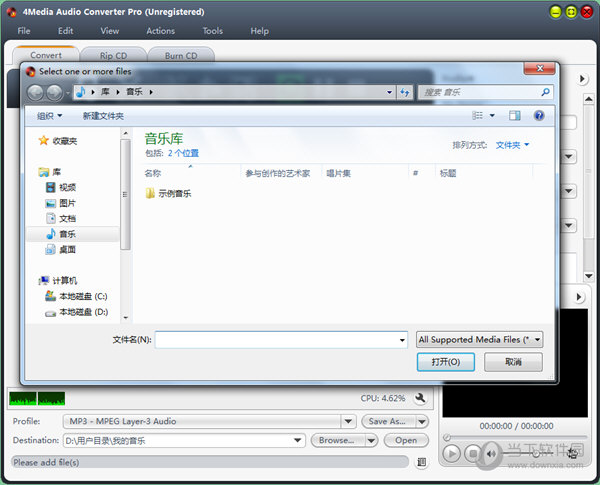
Task: Open the Help menu
Action: (259, 31)
